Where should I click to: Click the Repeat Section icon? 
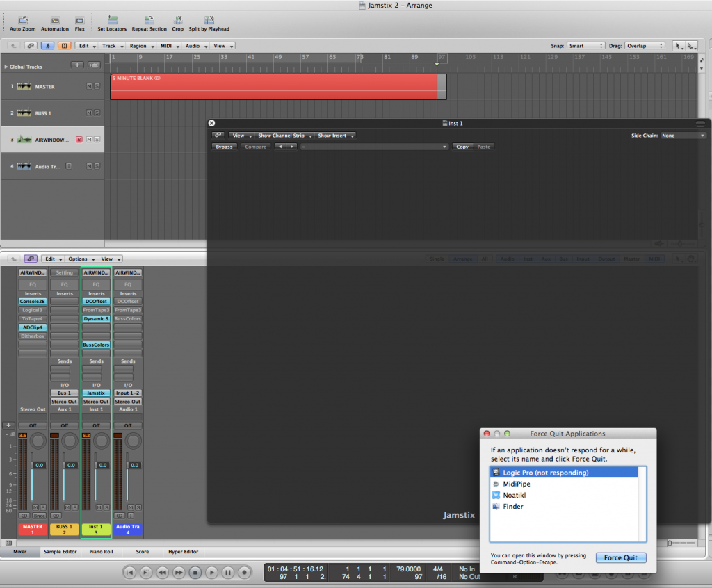pos(149,21)
